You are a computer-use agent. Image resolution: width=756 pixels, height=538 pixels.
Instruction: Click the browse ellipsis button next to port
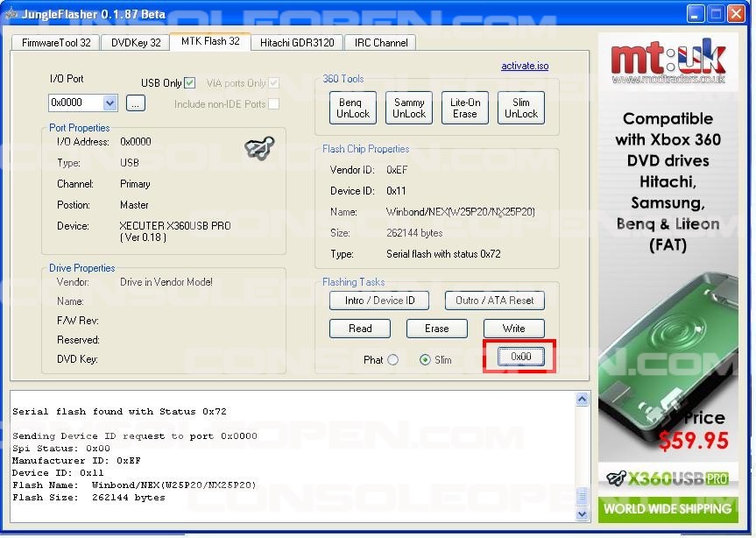pyautogui.click(x=135, y=103)
